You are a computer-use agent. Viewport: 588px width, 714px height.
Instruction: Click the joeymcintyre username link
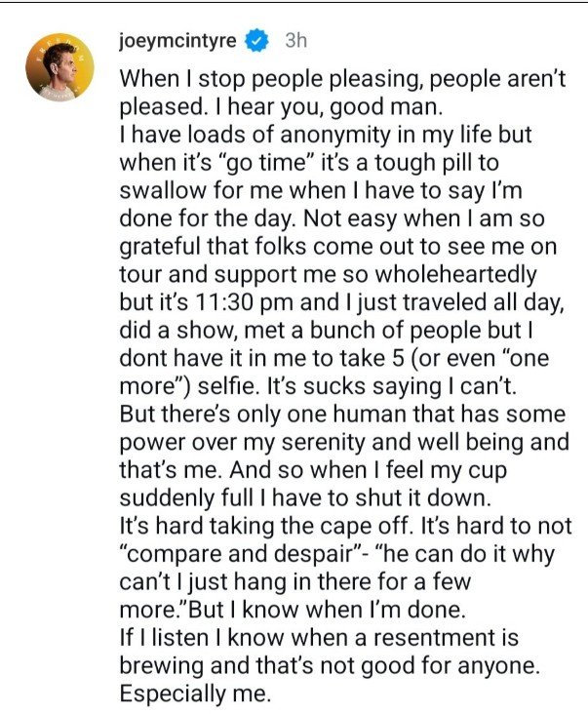click(177, 41)
